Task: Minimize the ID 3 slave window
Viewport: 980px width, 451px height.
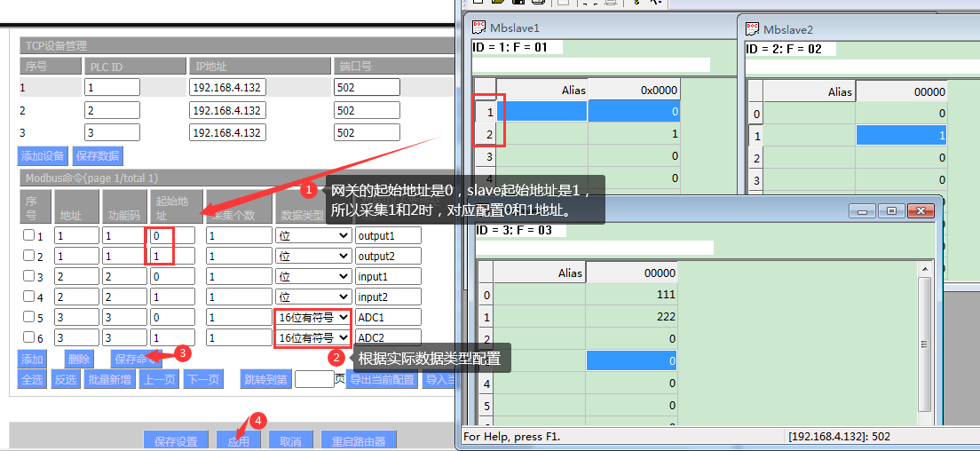Action: tap(863, 211)
